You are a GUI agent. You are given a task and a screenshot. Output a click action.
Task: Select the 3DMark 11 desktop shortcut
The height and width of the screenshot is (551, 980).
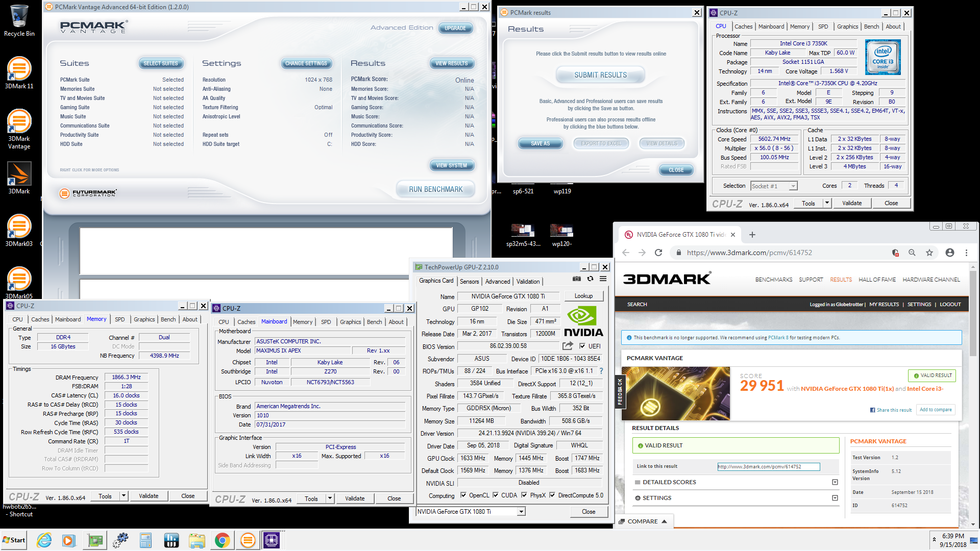click(x=19, y=72)
